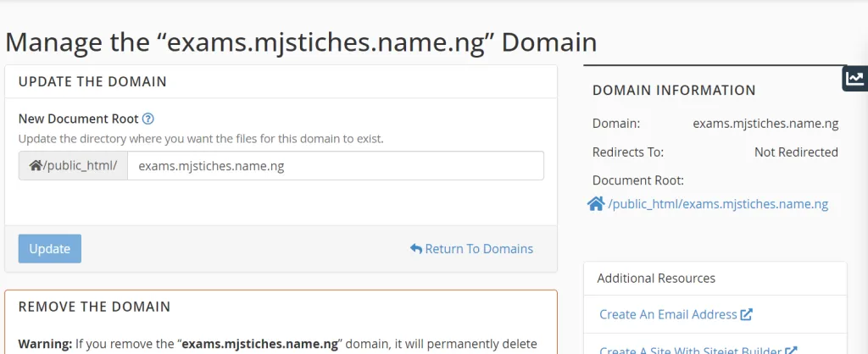
Task: Open the New Document Root help icon
Action: coord(147,119)
